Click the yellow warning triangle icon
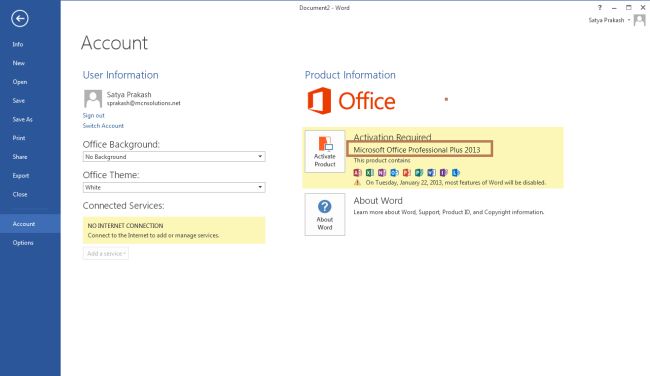This screenshot has height=376, width=650. (x=357, y=182)
